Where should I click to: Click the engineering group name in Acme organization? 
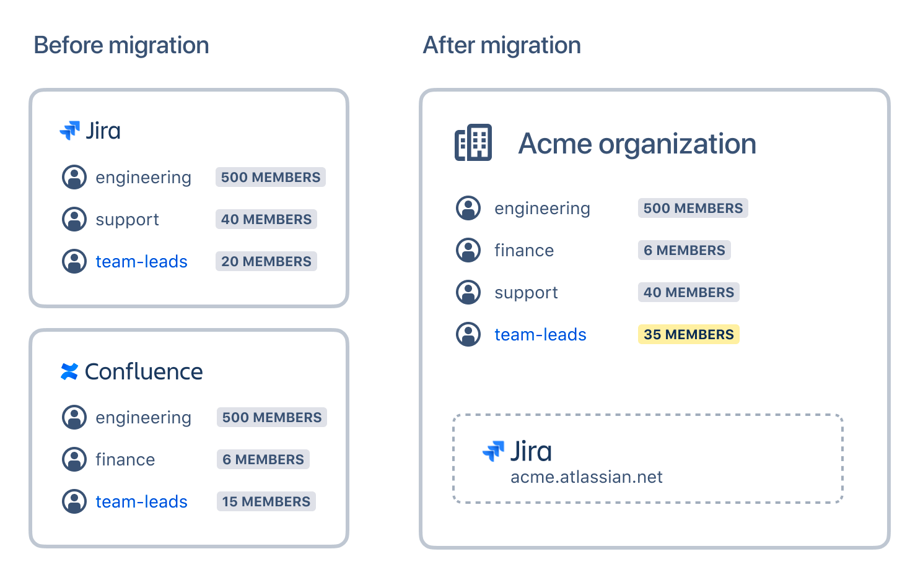[x=542, y=209]
